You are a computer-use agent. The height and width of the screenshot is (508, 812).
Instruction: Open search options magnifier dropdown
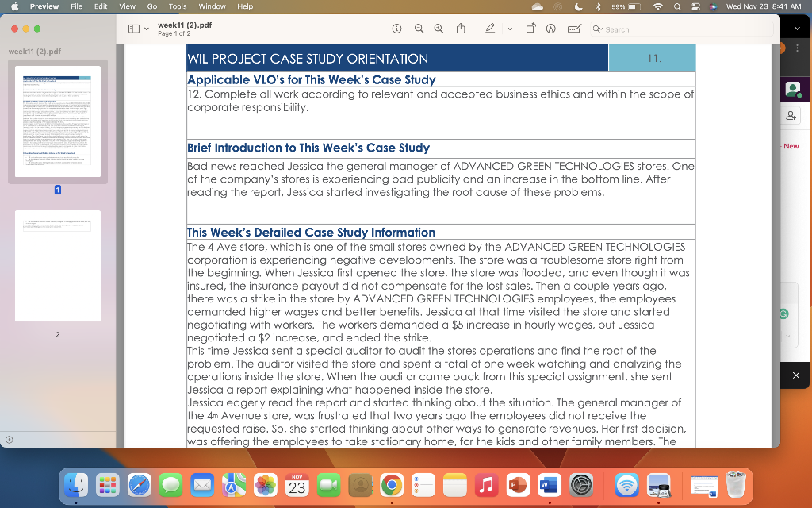[598, 29]
